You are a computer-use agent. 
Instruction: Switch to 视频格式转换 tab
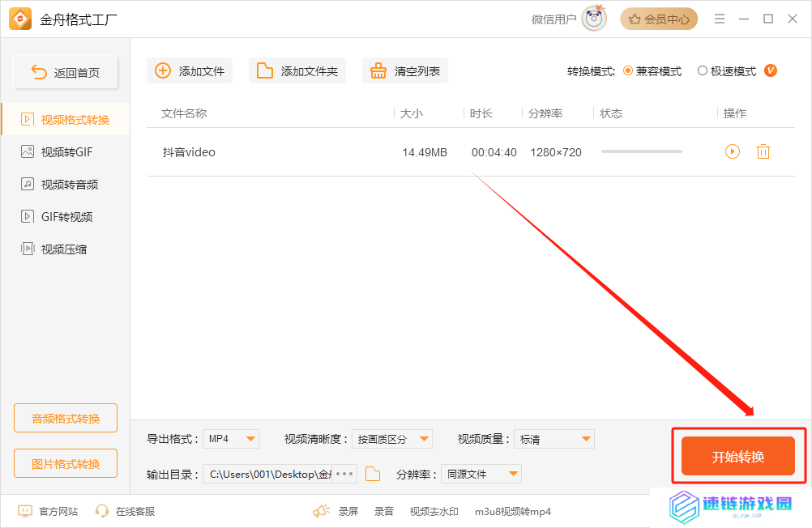[66, 120]
